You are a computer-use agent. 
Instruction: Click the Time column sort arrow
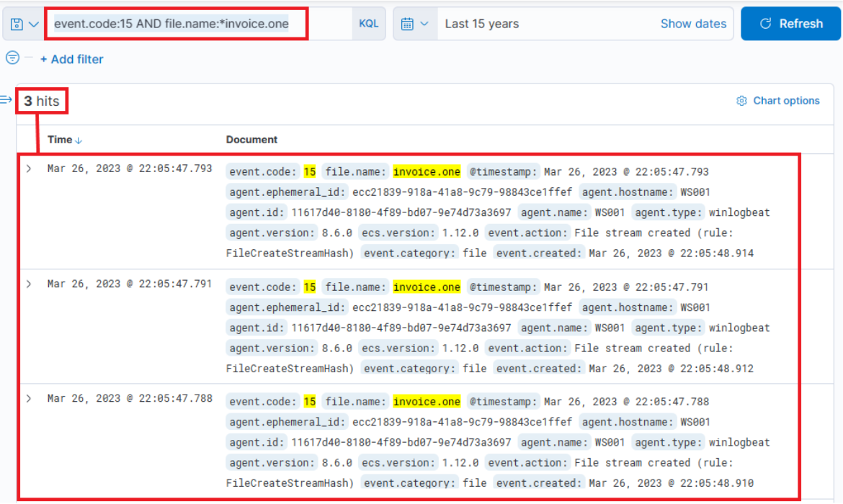pos(79,140)
